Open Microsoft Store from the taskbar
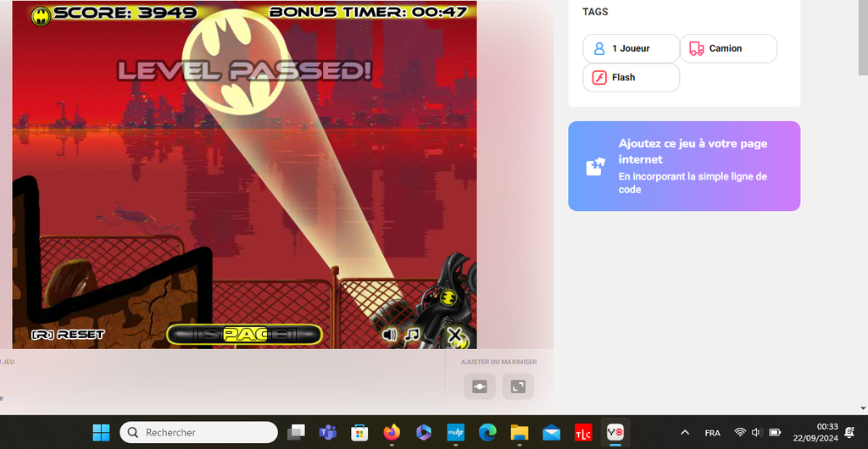868x449 pixels. (360, 432)
